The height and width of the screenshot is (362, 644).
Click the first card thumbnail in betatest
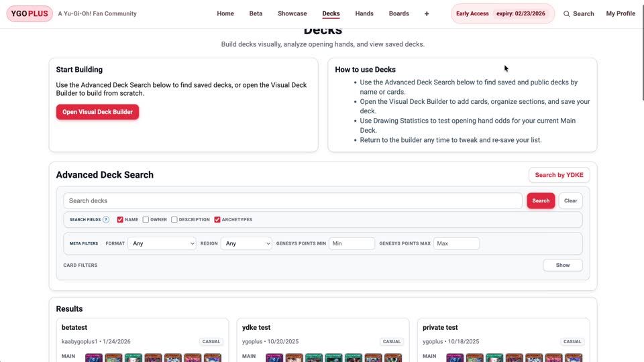pyautogui.click(x=94, y=358)
